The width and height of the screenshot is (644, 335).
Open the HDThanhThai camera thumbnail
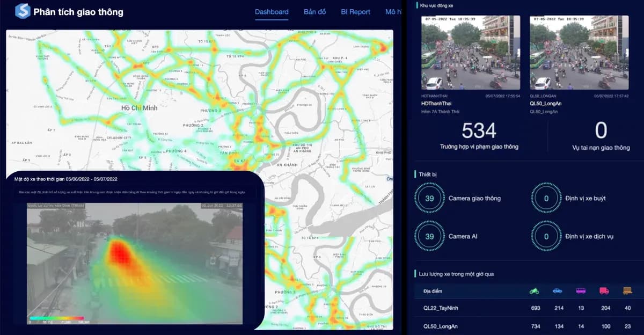[x=471, y=52]
